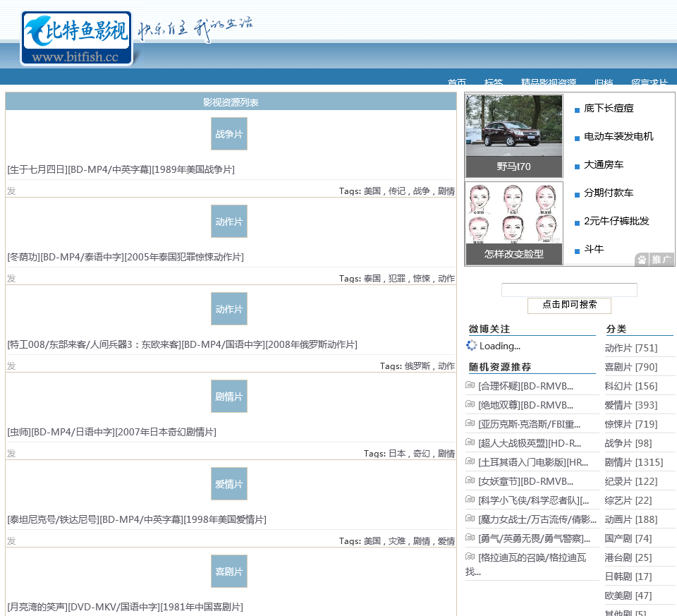Click the 大通房车 ad link
Viewport: 677px width, 616px height.
(x=604, y=164)
